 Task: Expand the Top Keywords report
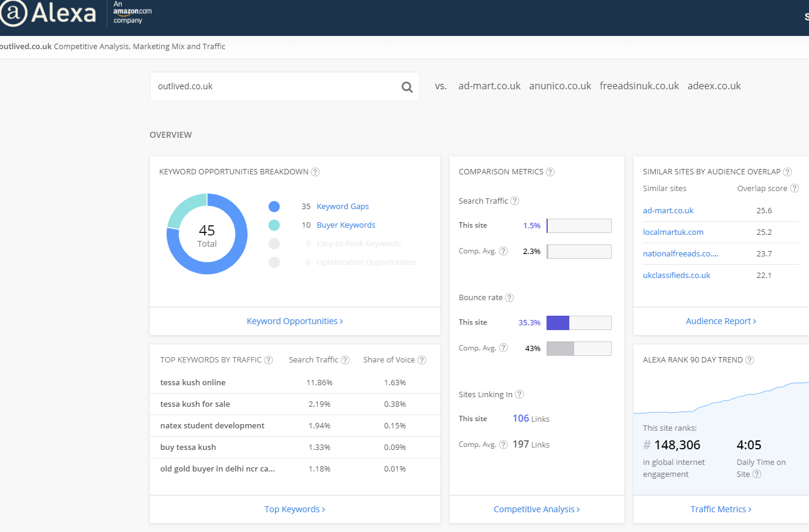tap(295, 509)
